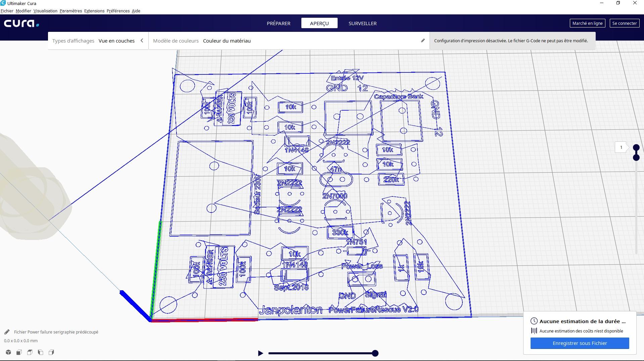Viewport: 644px width, 361px height.
Task: Click the pencil icon next to the file name
Action: [7, 332]
